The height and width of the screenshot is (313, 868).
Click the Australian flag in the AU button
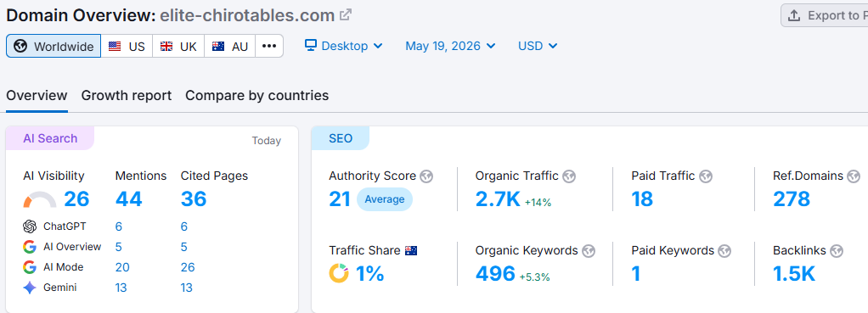pos(218,47)
